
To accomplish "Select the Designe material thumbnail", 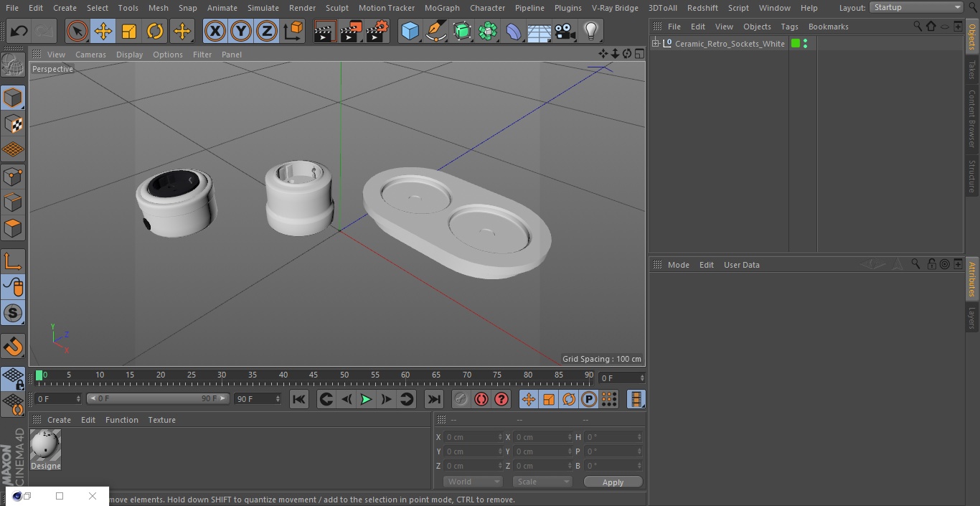I will tap(45, 446).
